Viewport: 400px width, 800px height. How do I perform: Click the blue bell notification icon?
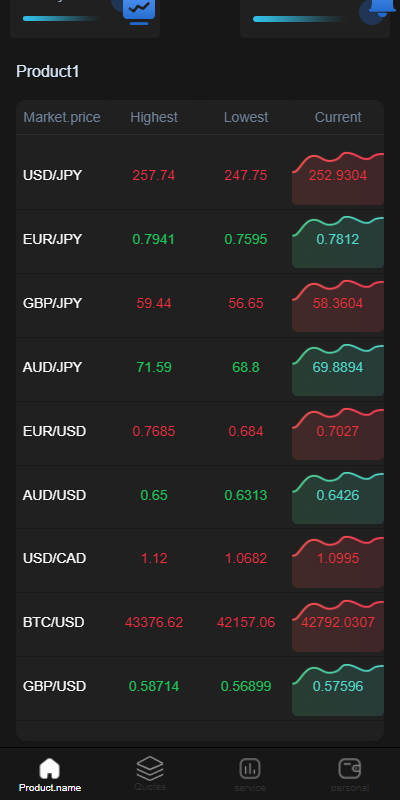pos(379,10)
